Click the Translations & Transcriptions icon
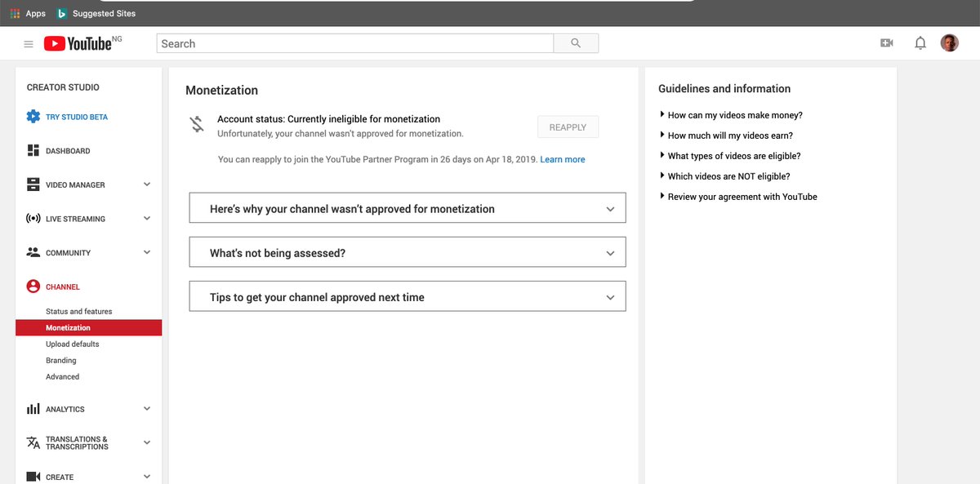This screenshot has height=484, width=980. (x=33, y=442)
